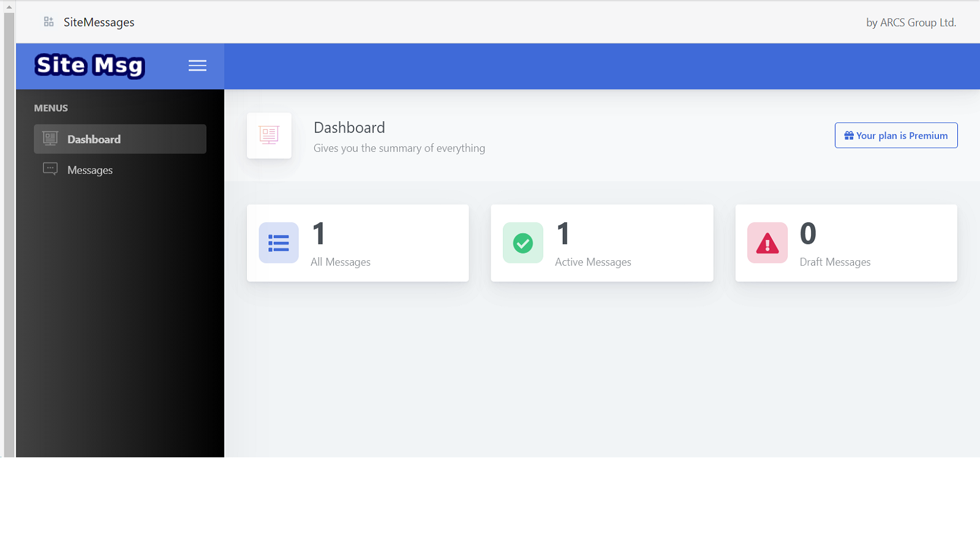Viewport: 980px width, 551px height.
Task: Open the All Messages summary card
Action: click(x=357, y=242)
